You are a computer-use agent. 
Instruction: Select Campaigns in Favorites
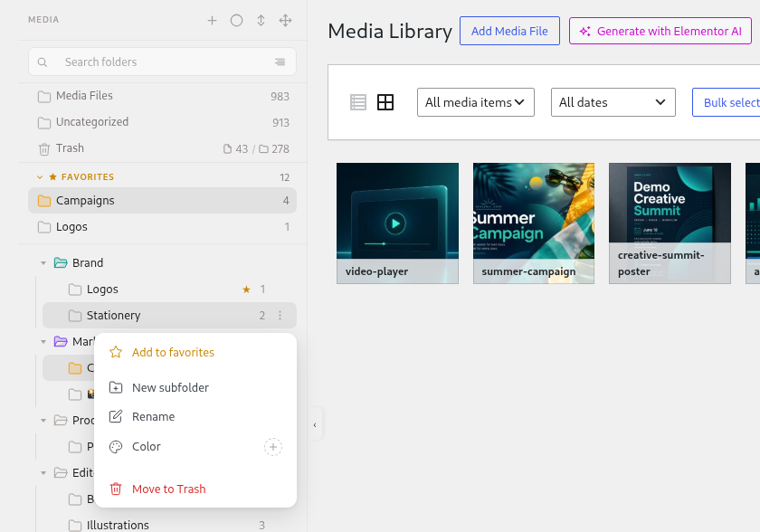[162, 201]
